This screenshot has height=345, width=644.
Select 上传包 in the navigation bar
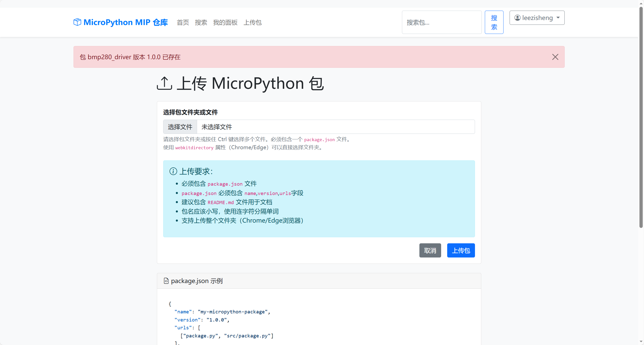pos(253,23)
